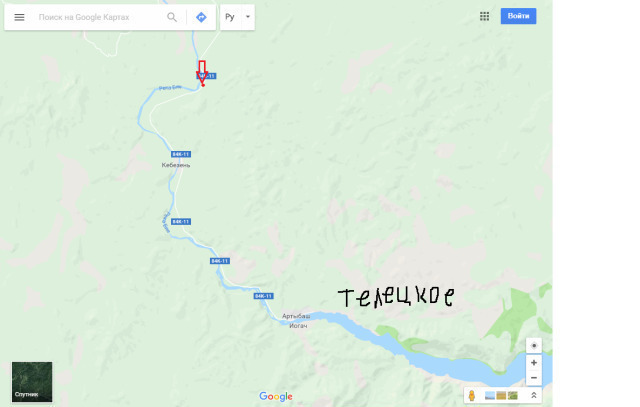Click the Войти sign-in button

pyautogui.click(x=518, y=16)
